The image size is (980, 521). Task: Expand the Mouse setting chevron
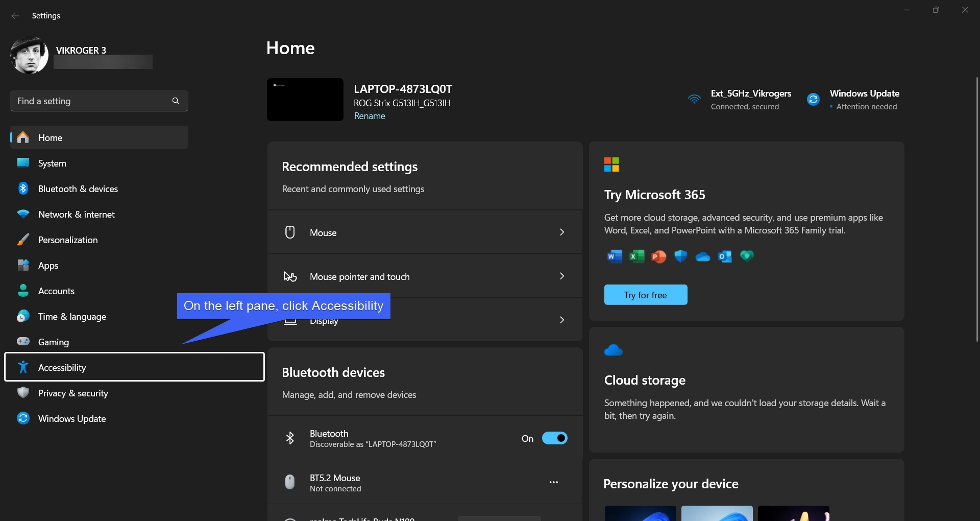(x=562, y=232)
